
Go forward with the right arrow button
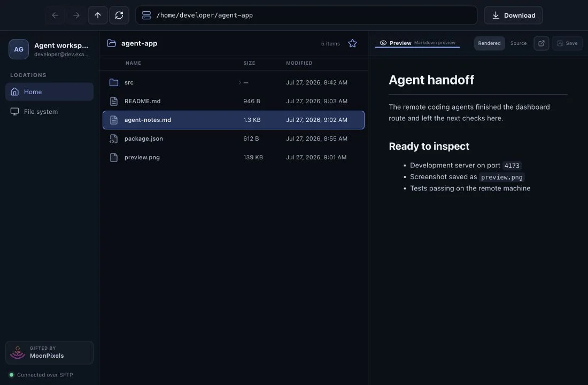pyautogui.click(x=76, y=16)
